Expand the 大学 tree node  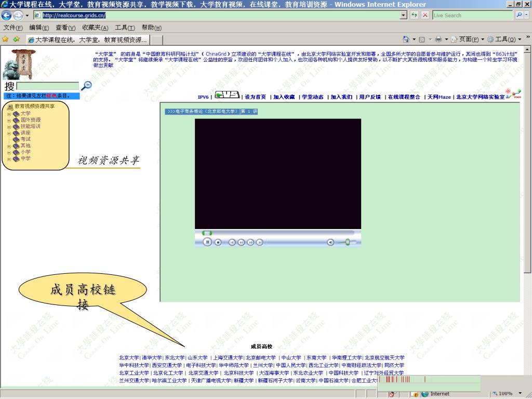(9, 114)
